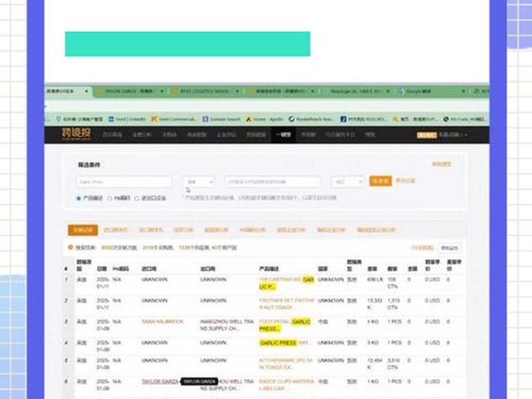This screenshot has height=399, width=532.
Task: Click the wide middle filter input field
Action: click(x=273, y=182)
